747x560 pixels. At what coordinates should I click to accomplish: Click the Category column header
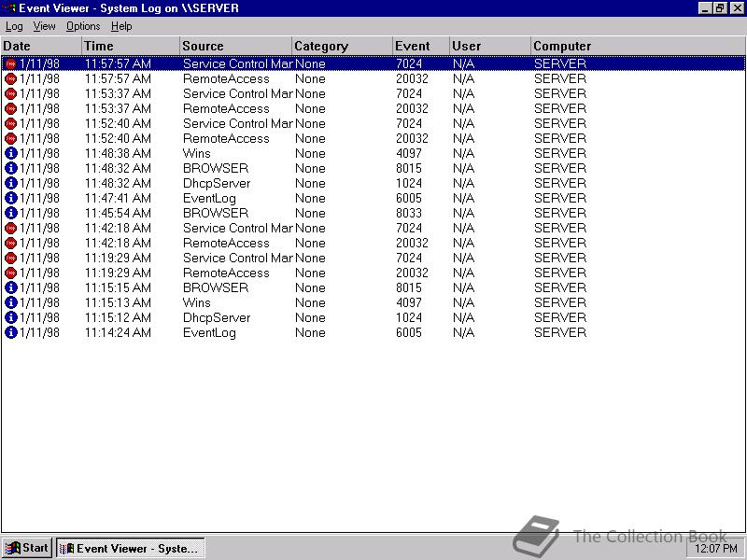(342, 46)
